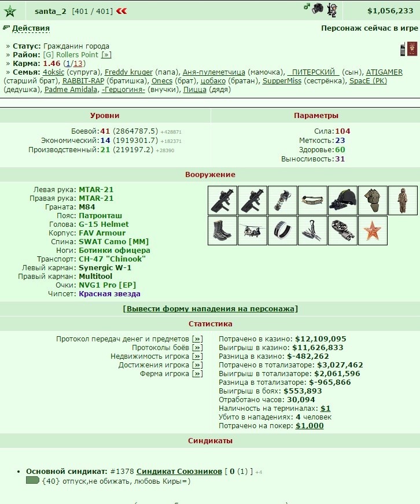Click the G-15 Helmet item name
The image size is (420, 504).
tap(104, 225)
